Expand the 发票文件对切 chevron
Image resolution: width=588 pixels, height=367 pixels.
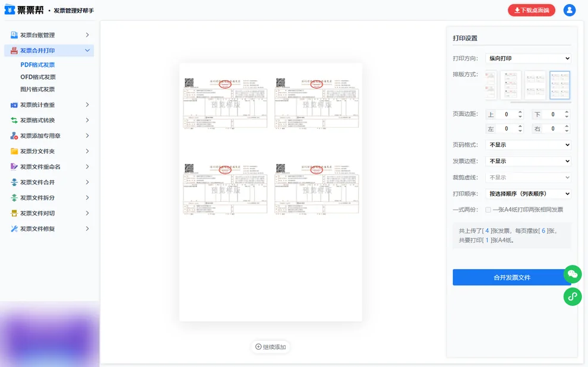click(x=87, y=213)
